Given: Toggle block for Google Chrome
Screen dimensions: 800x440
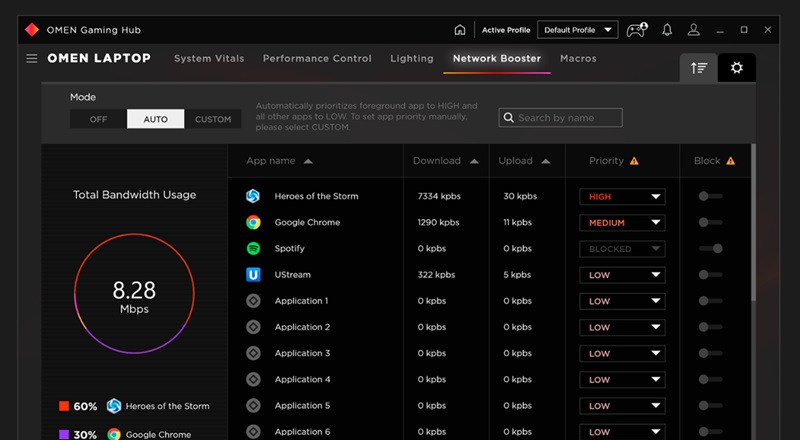Looking at the screenshot, I should pyautogui.click(x=710, y=222).
